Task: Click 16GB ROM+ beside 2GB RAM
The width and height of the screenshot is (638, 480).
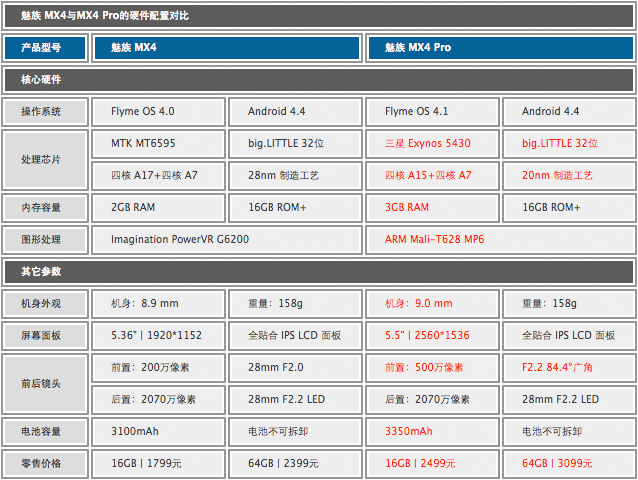Action: click(x=295, y=207)
